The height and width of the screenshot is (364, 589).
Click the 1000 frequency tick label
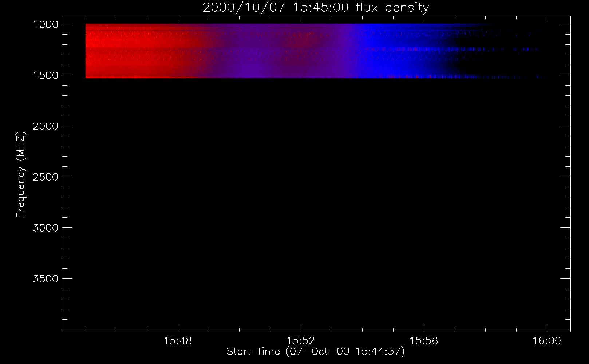pyautogui.click(x=46, y=24)
